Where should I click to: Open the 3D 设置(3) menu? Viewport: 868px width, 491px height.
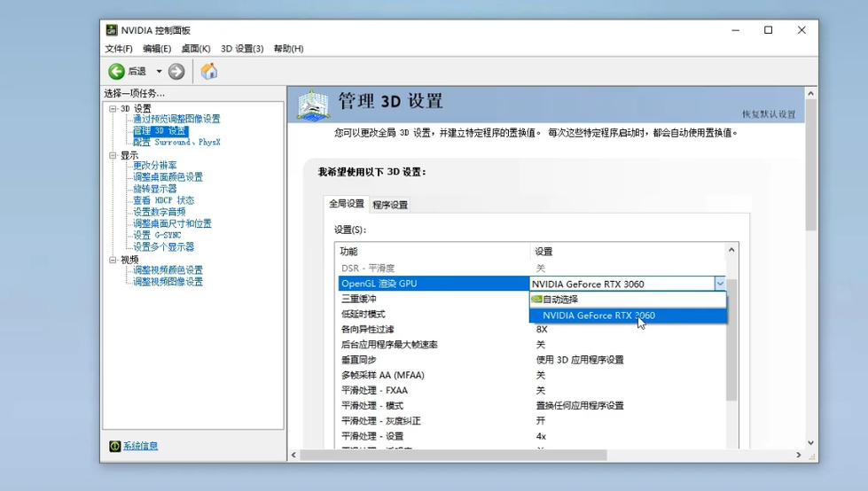click(x=242, y=49)
